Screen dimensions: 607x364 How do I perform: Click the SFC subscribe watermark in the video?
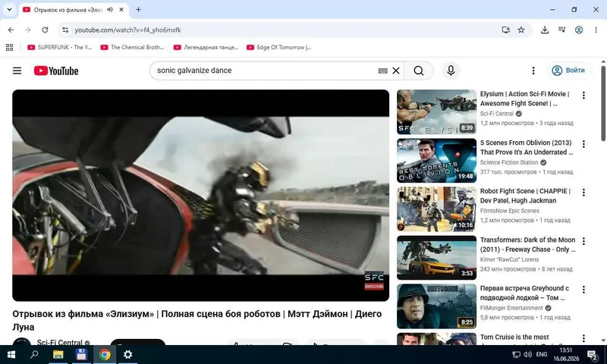(374, 281)
